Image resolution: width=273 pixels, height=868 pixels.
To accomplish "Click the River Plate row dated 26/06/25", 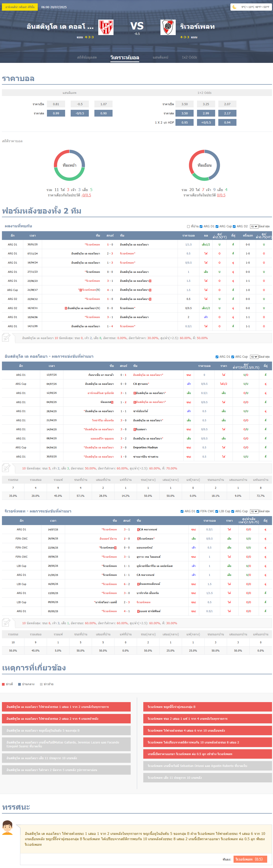I will pos(137,538).
